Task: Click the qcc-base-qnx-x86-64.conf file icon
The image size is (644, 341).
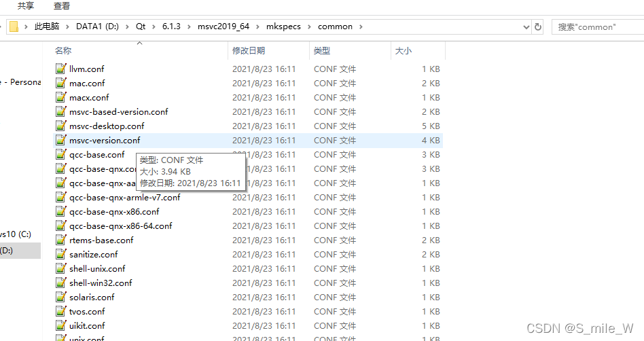Action: [60, 226]
